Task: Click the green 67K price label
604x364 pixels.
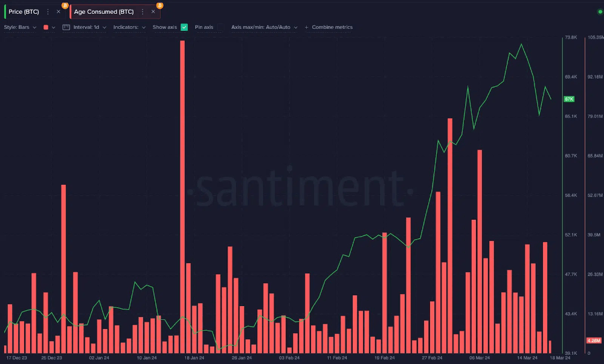Action: (569, 99)
